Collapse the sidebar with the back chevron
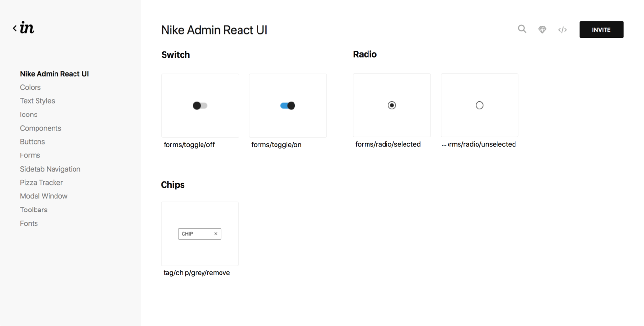This screenshot has height=326, width=644. [x=14, y=28]
